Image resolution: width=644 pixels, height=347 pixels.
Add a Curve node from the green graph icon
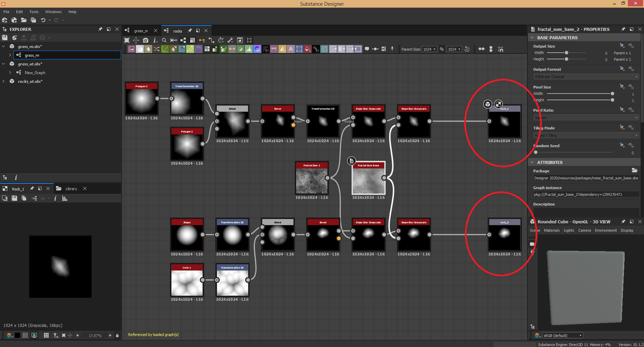click(165, 49)
